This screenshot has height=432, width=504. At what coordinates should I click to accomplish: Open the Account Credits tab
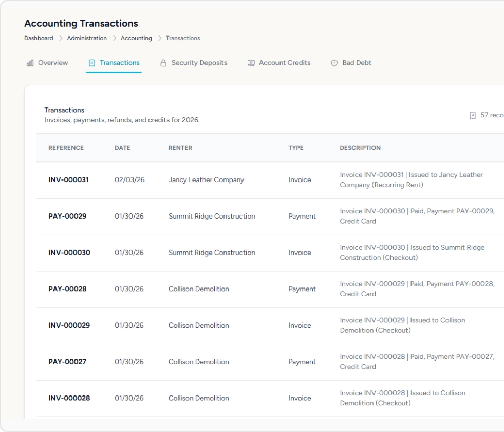tap(284, 63)
